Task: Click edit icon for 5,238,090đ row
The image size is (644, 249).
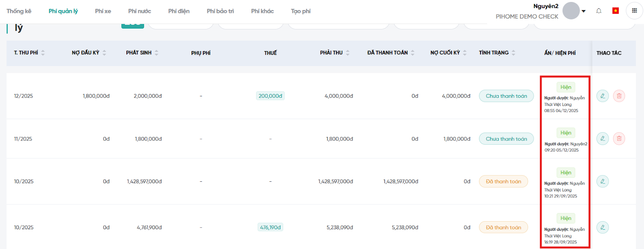Action: [603, 227]
